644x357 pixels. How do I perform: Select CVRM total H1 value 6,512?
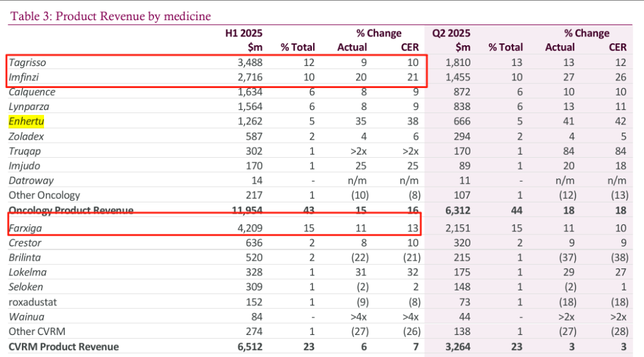(250, 347)
